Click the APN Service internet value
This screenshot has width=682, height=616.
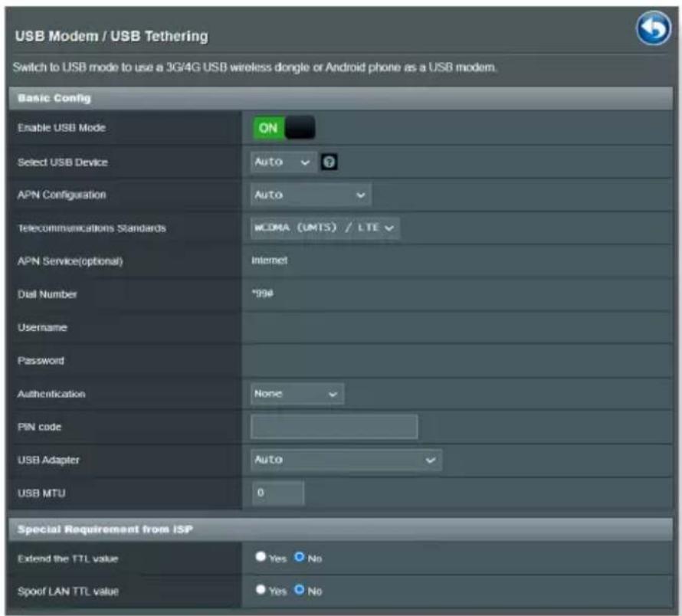pos(270,260)
